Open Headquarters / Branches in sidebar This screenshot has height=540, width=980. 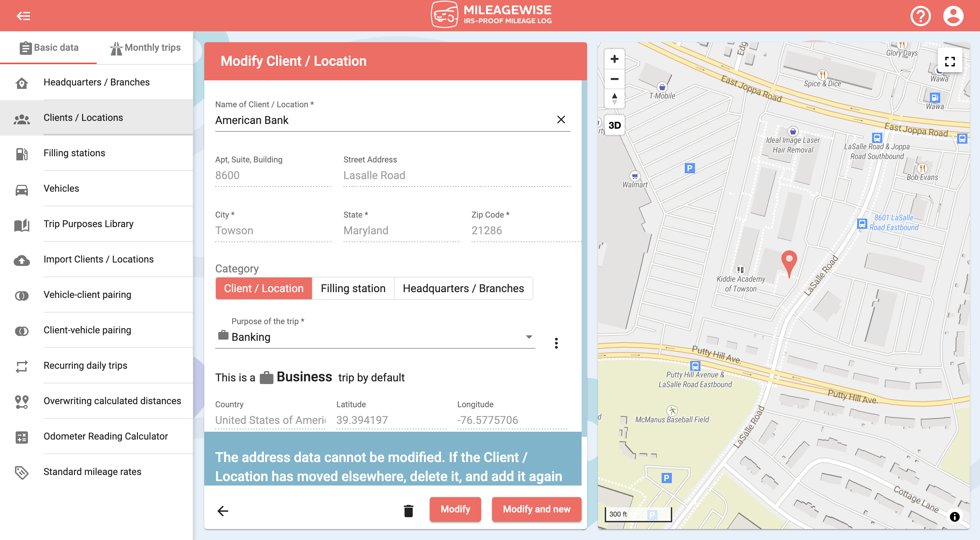pos(97,82)
